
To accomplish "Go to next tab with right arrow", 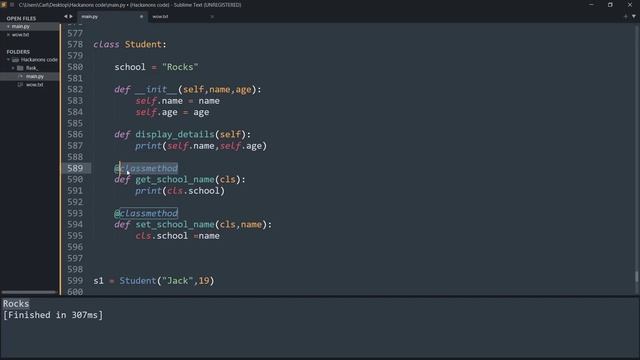I will point(71,16).
